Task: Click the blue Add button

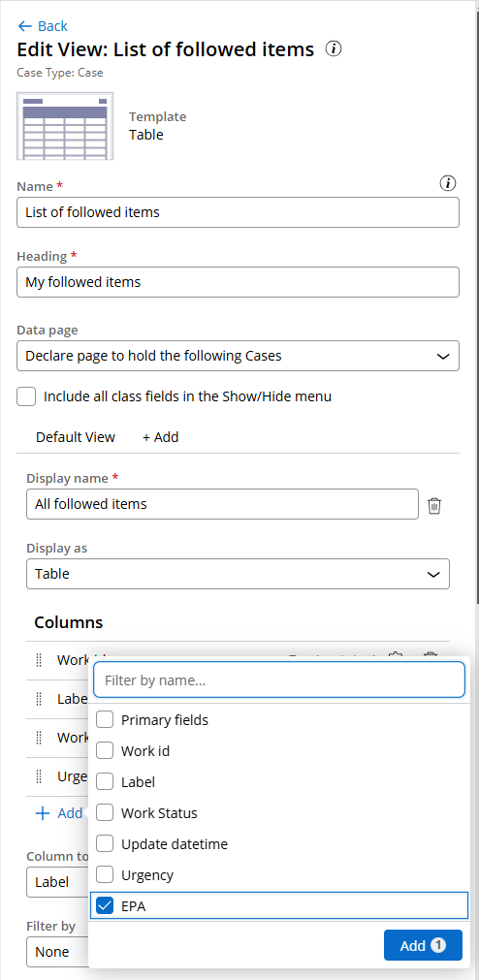Action: pyautogui.click(x=423, y=945)
